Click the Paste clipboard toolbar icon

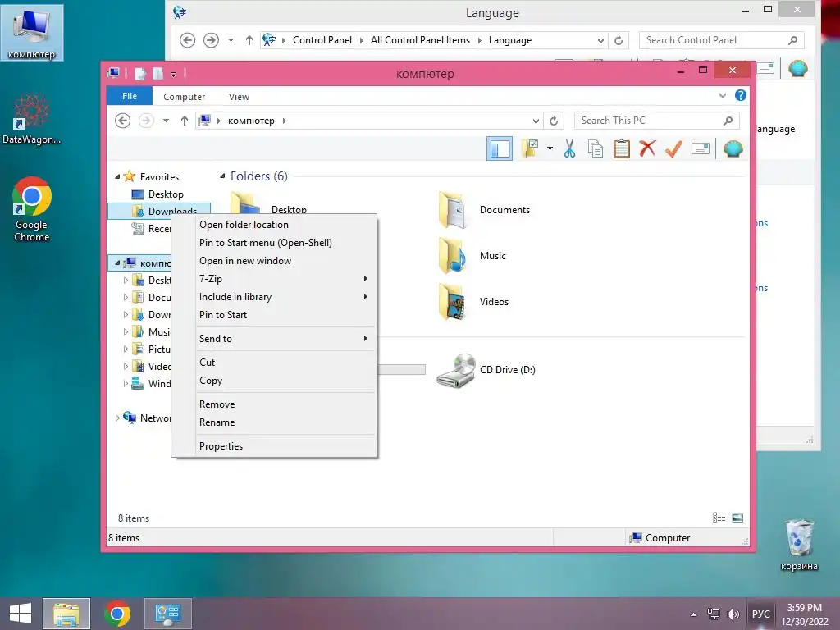[x=622, y=148]
